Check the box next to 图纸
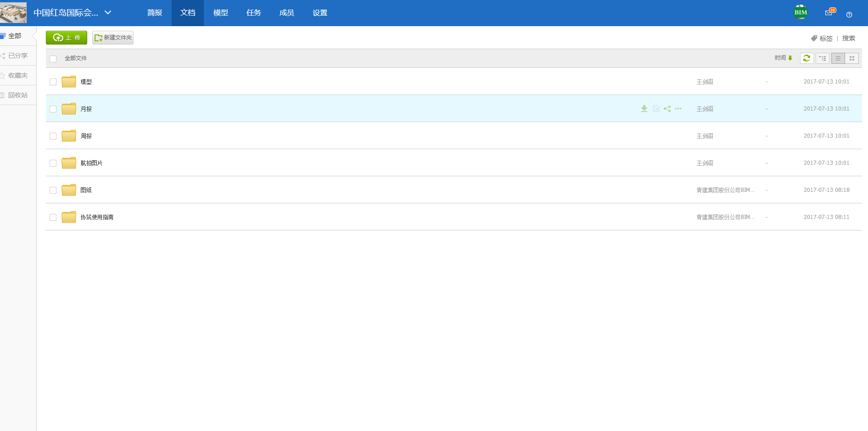Image resolution: width=868 pixels, height=431 pixels. (x=53, y=190)
